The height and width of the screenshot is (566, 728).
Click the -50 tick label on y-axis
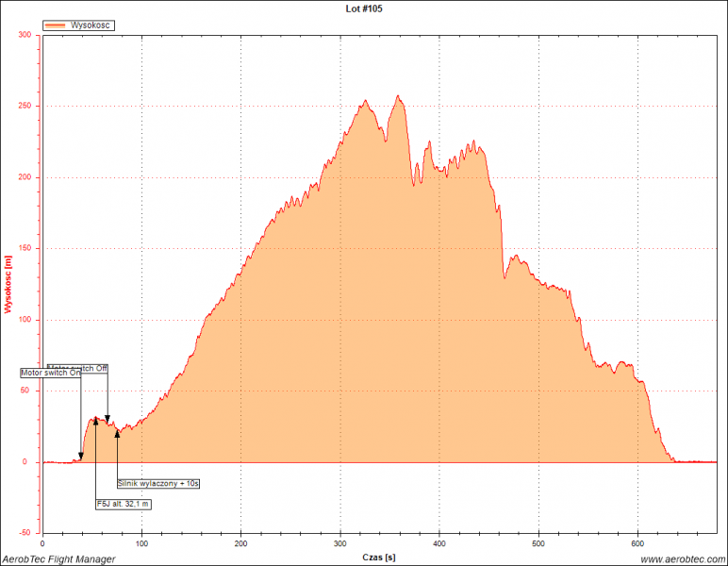[25, 533]
